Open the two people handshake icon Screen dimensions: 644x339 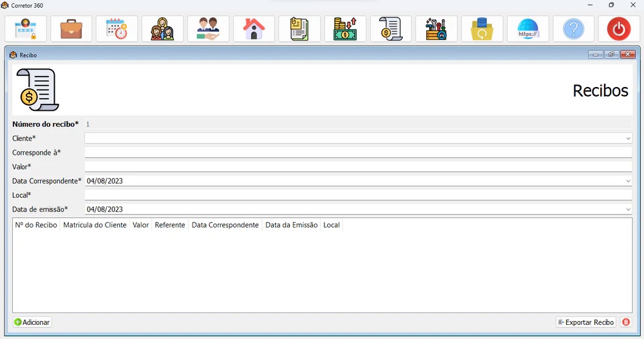point(208,29)
